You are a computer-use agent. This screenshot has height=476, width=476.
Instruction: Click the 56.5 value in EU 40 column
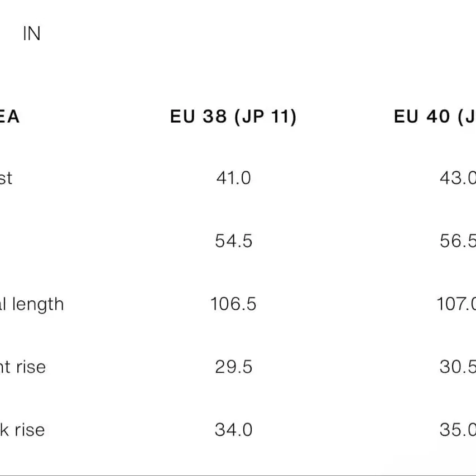tap(458, 241)
